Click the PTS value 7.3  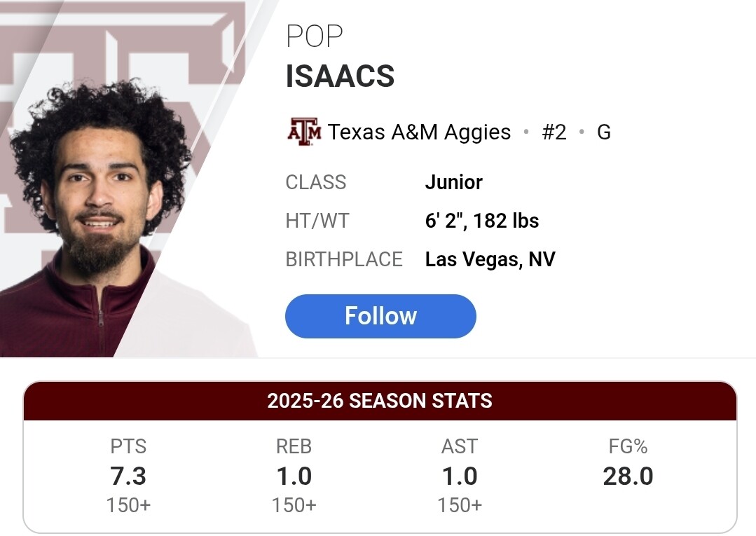tap(128, 476)
